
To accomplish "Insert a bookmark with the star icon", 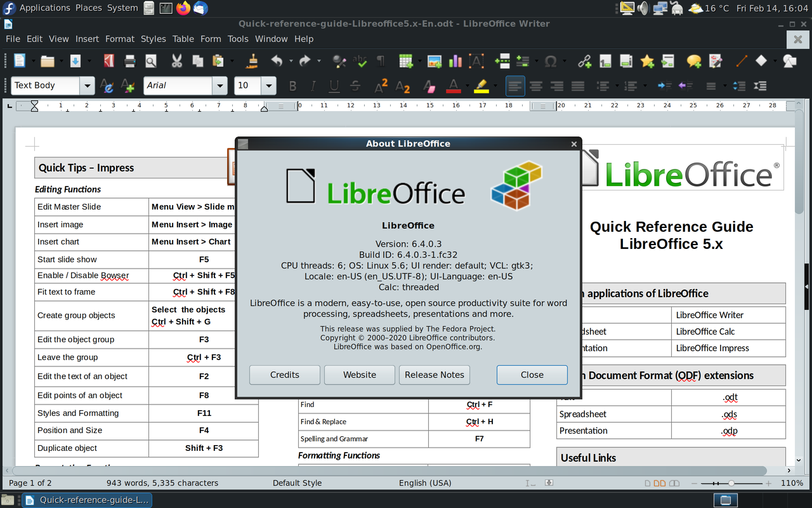I will pyautogui.click(x=647, y=61).
